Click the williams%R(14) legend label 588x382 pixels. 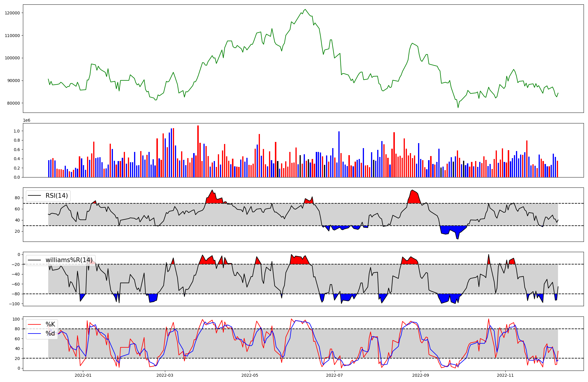coord(69,260)
